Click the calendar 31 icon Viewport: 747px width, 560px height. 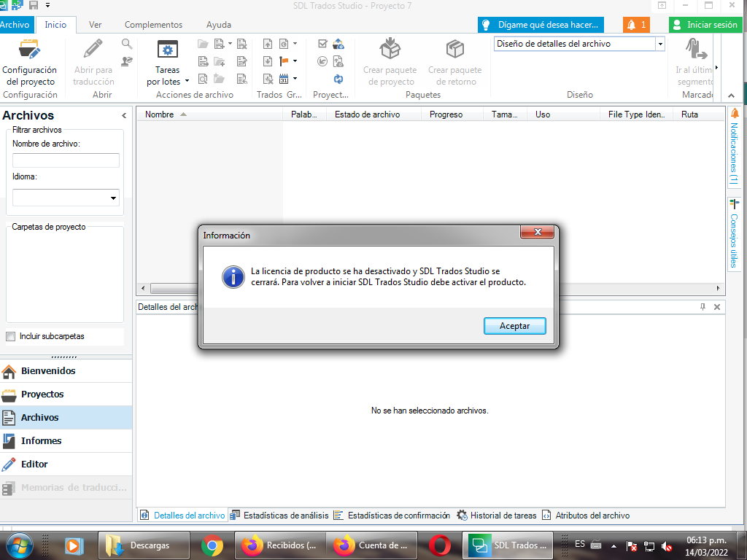tap(284, 79)
